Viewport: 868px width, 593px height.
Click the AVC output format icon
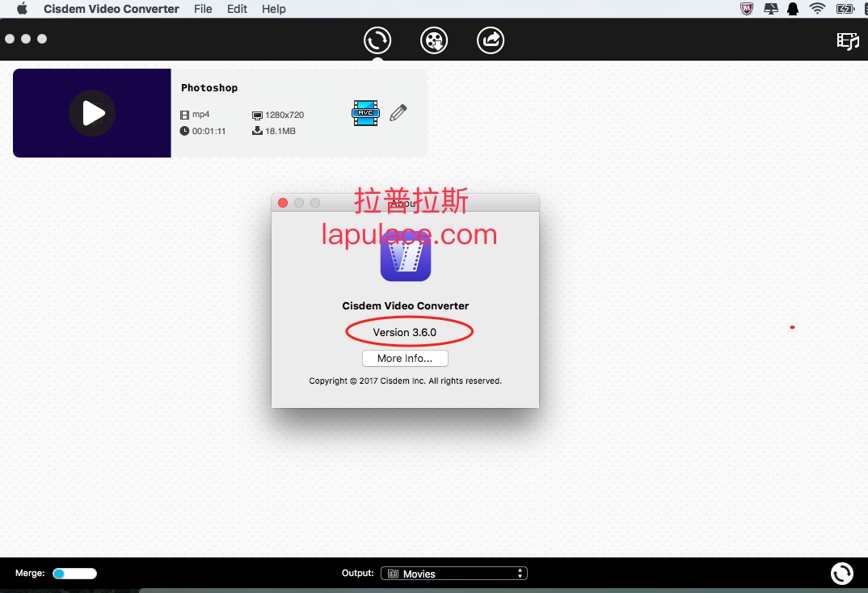point(365,113)
